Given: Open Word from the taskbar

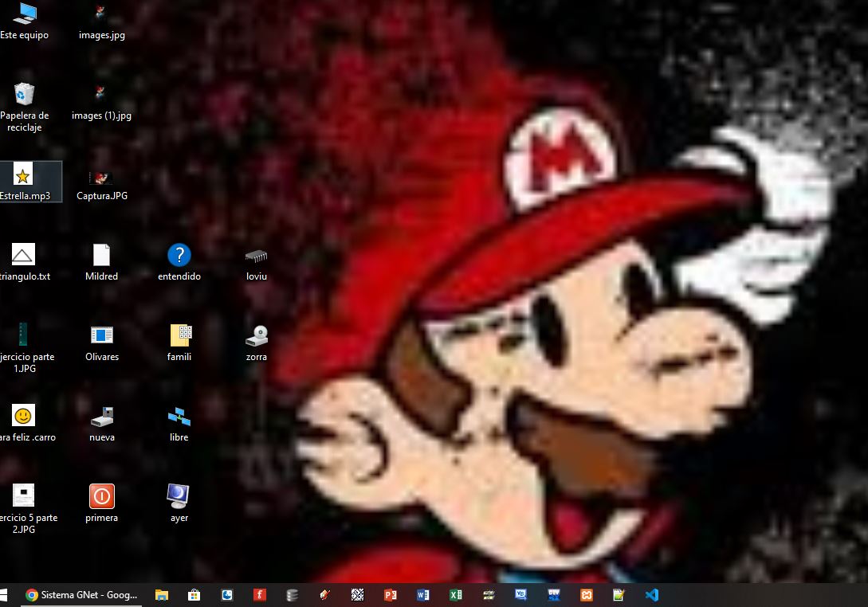Looking at the screenshot, I should 422,594.
